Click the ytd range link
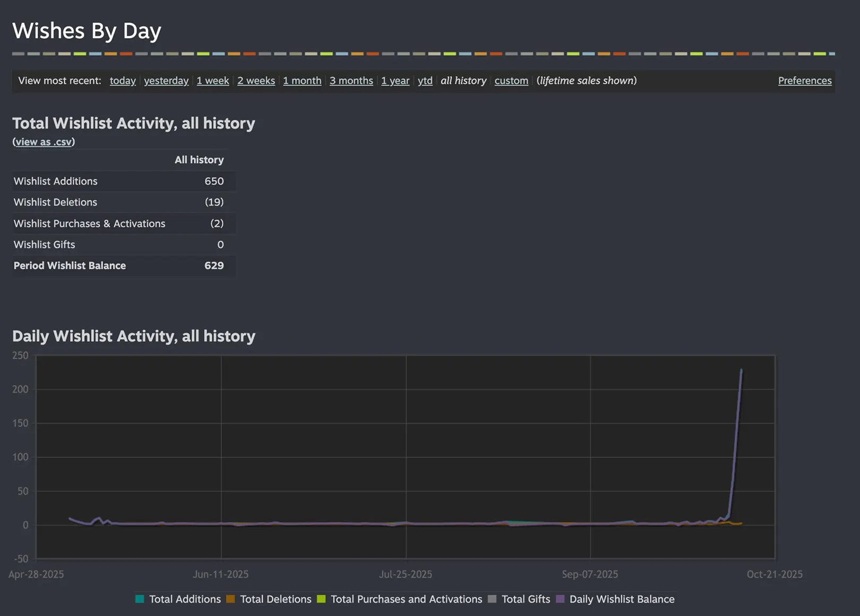 pos(425,81)
